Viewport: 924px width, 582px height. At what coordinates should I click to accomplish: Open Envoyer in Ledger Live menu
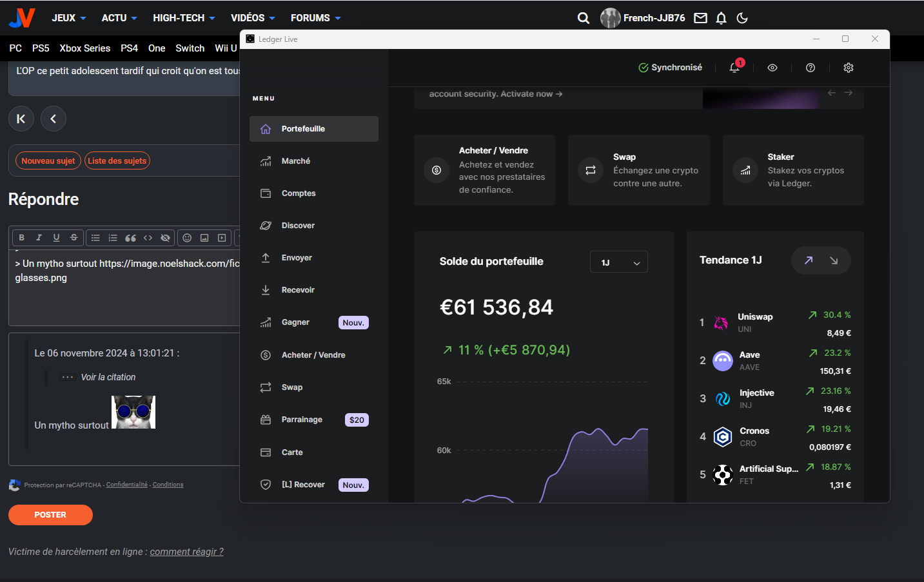coord(314,258)
